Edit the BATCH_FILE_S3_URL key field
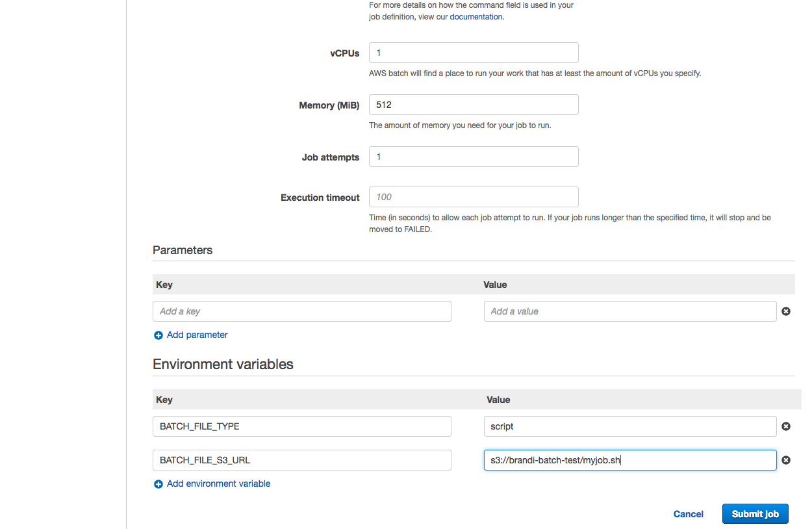The width and height of the screenshot is (812, 529). coord(301,460)
